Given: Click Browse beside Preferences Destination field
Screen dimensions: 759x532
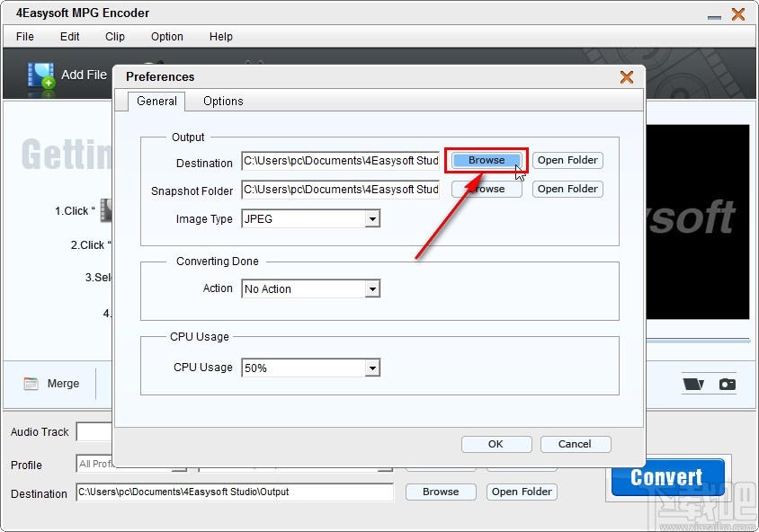Looking at the screenshot, I should tap(487, 160).
